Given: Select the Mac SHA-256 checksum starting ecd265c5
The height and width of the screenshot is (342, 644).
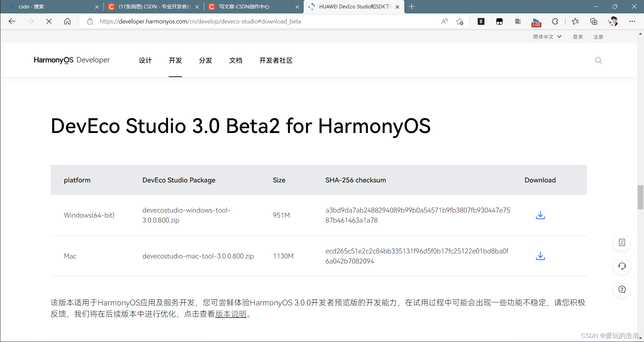Looking at the screenshot, I should [x=417, y=256].
